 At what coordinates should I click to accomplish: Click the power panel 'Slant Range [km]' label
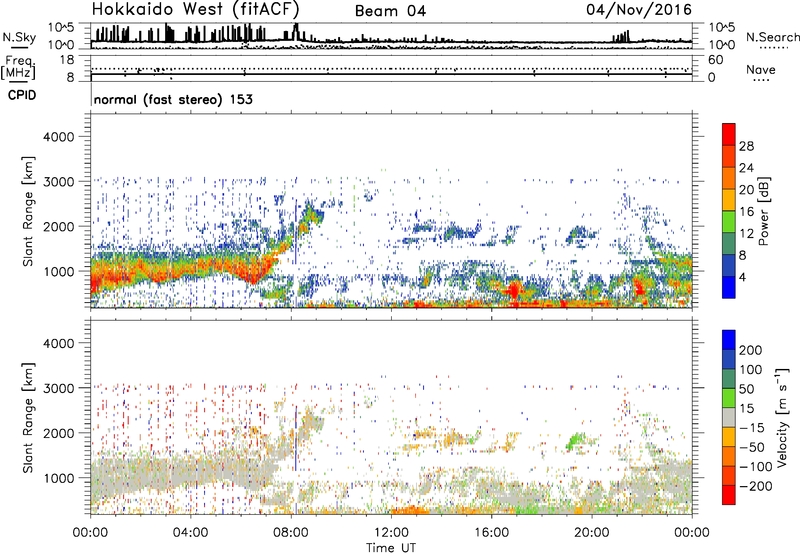point(28,211)
